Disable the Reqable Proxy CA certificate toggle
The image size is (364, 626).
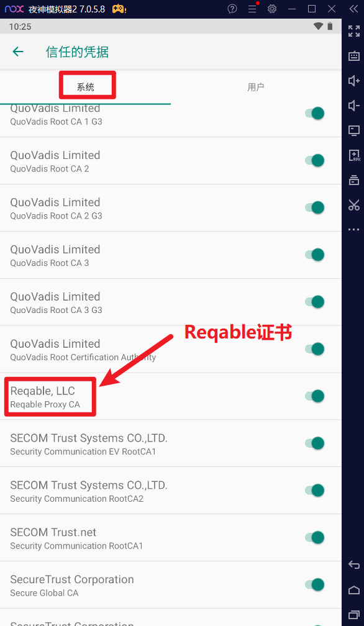point(315,396)
